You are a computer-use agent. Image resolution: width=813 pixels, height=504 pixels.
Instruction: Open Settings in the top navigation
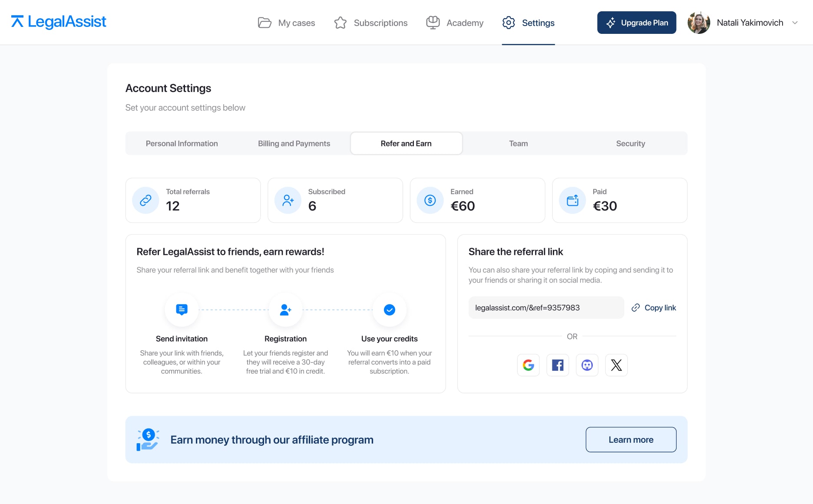point(529,23)
